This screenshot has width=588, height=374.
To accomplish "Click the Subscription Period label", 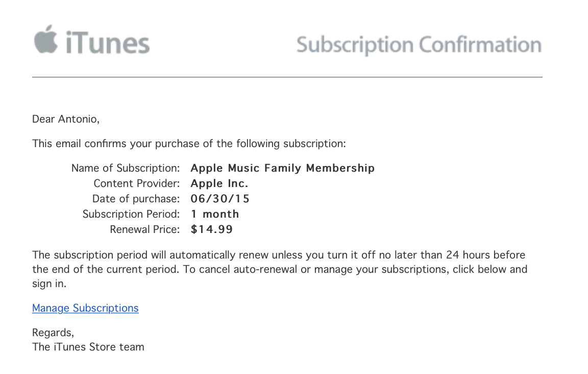I will [x=131, y=214].
